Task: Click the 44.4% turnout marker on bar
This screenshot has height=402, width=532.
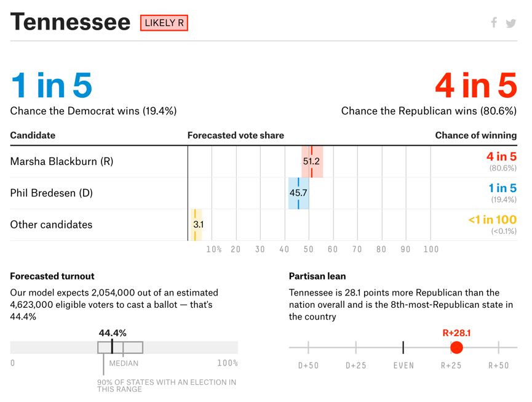Action: point(112,347)
